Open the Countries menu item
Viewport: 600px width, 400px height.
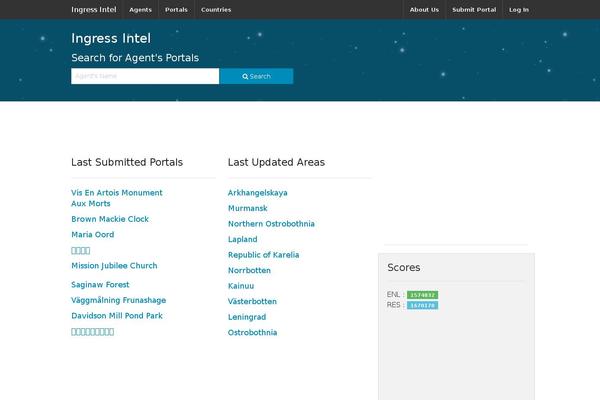coord(216,10)
